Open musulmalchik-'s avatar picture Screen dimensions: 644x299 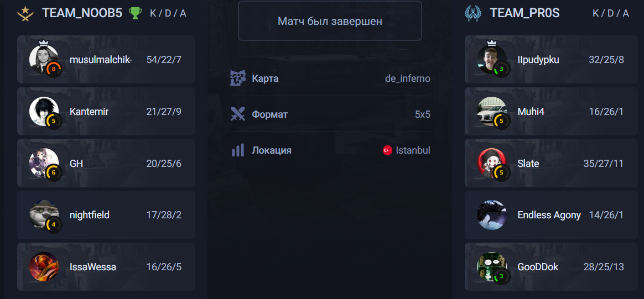tap(43, 59)
